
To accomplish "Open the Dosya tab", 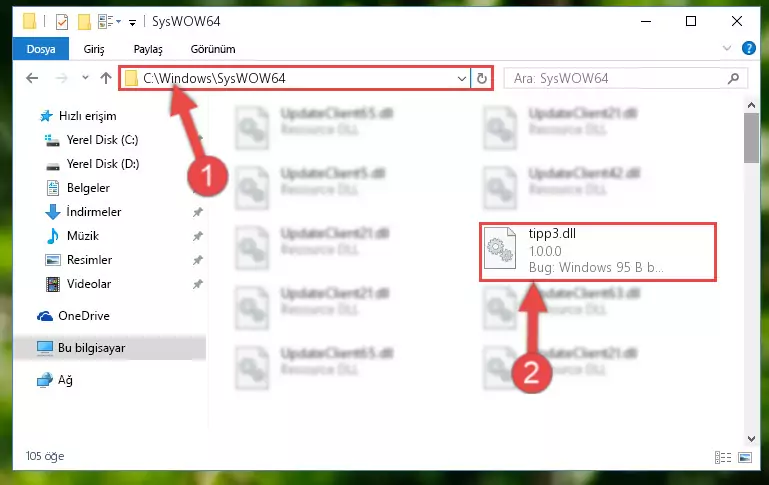I will pos(41,49).
